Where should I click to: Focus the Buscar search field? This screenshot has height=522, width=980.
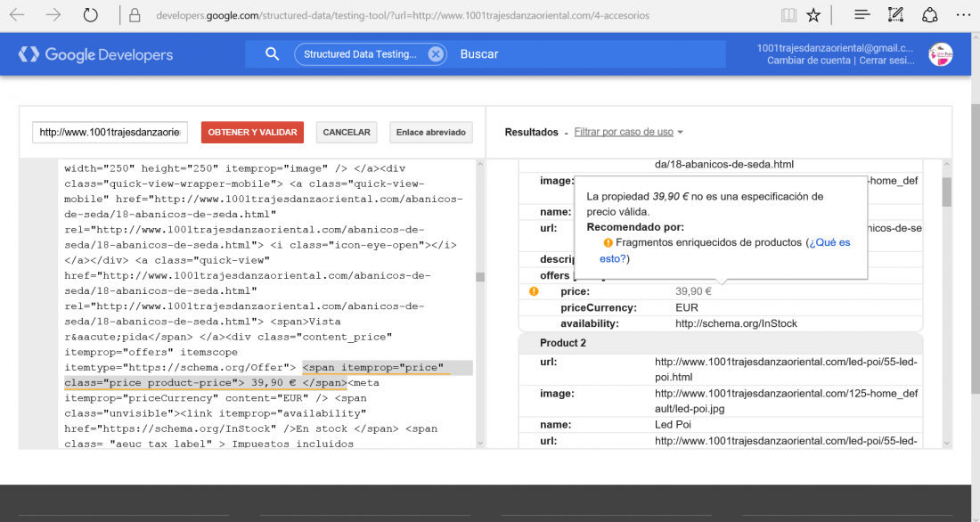coord(587,54)
